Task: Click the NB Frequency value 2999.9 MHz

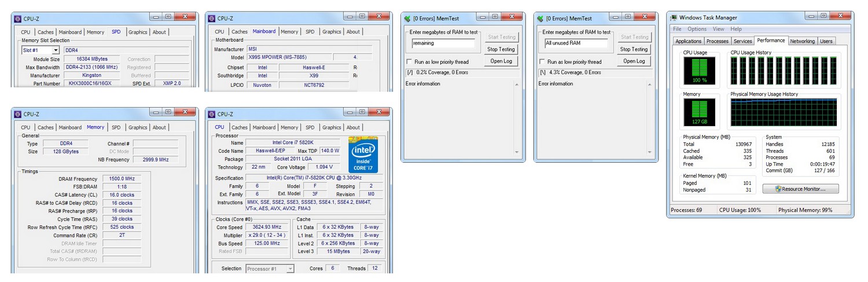Action: point(155,160)
